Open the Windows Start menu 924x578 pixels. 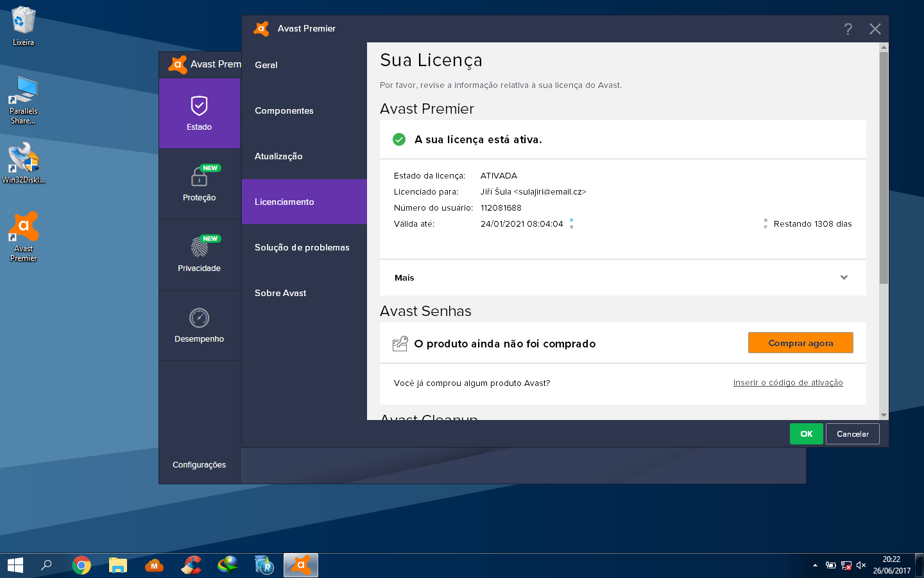coord(15,565)
